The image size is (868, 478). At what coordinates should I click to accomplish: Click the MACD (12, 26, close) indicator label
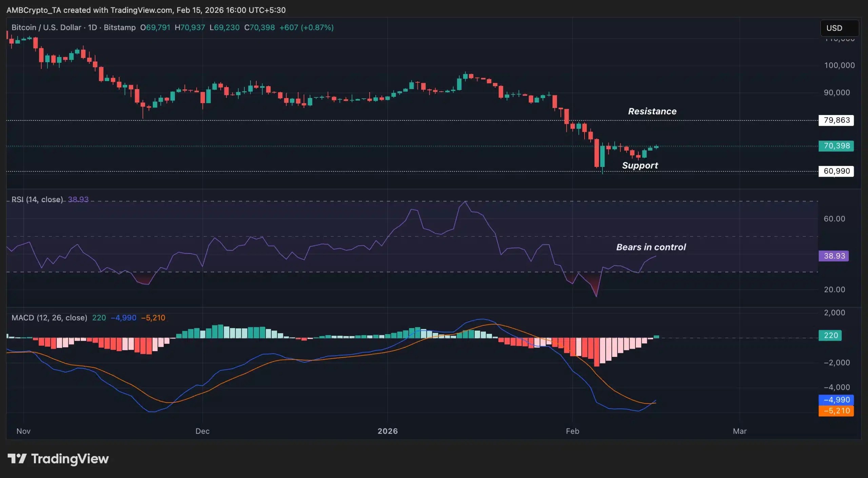[x=49, y=318]
